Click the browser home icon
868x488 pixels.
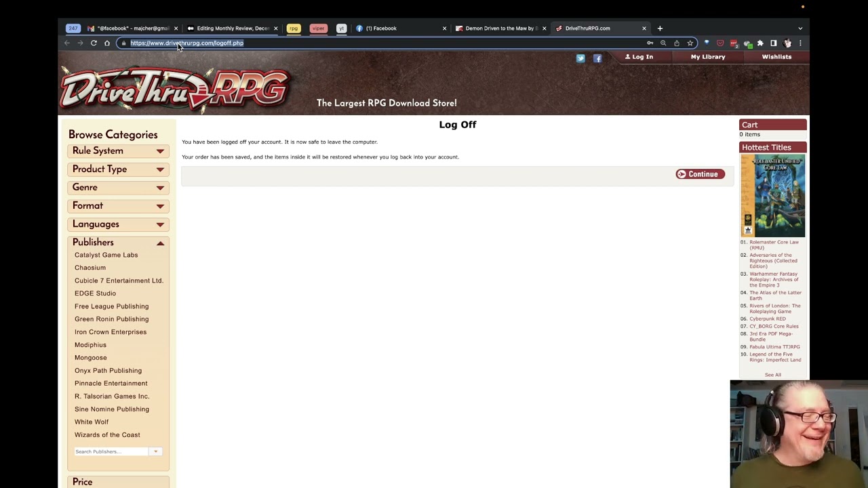pyautogui.click(x=107, y=43)
